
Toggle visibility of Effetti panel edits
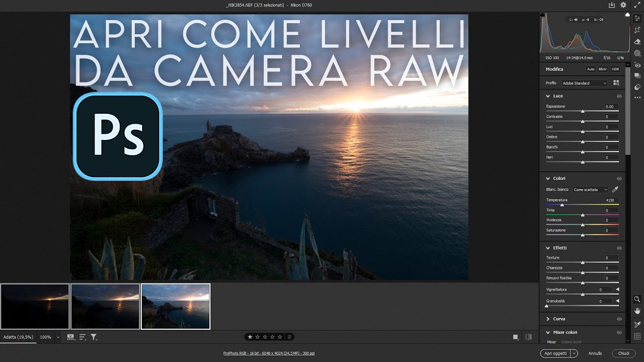pyautogui.click(x=619, y=248)
